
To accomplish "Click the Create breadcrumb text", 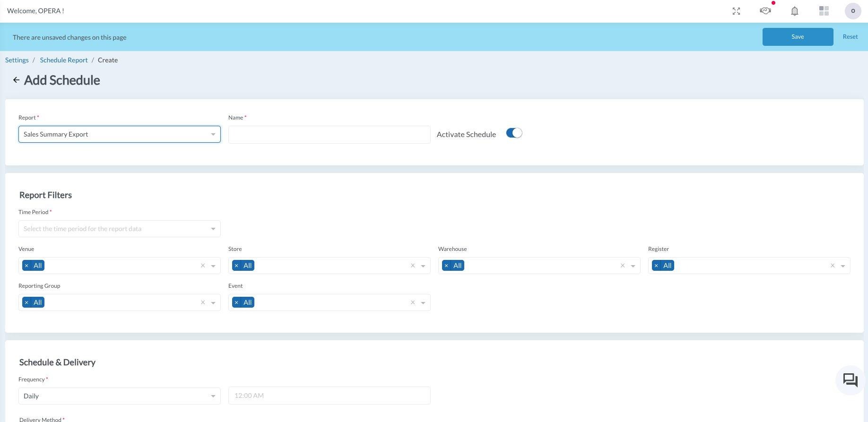I will 108,60.
